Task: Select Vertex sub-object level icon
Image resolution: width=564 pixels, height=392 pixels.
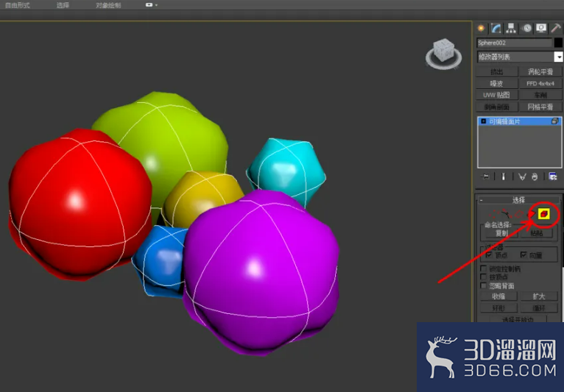Action: (x=496, y=214)
